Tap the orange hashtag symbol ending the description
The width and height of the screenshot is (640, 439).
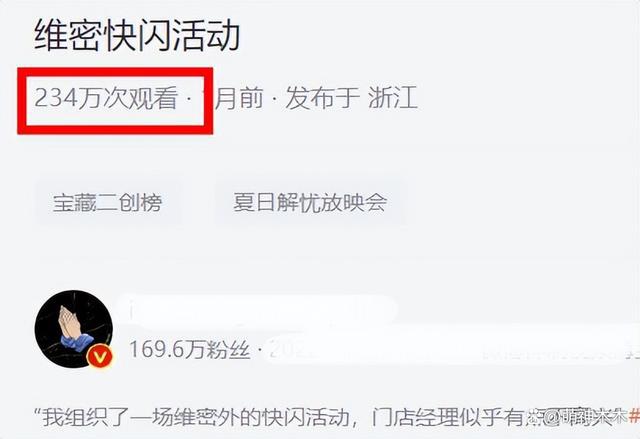[634, 417]
